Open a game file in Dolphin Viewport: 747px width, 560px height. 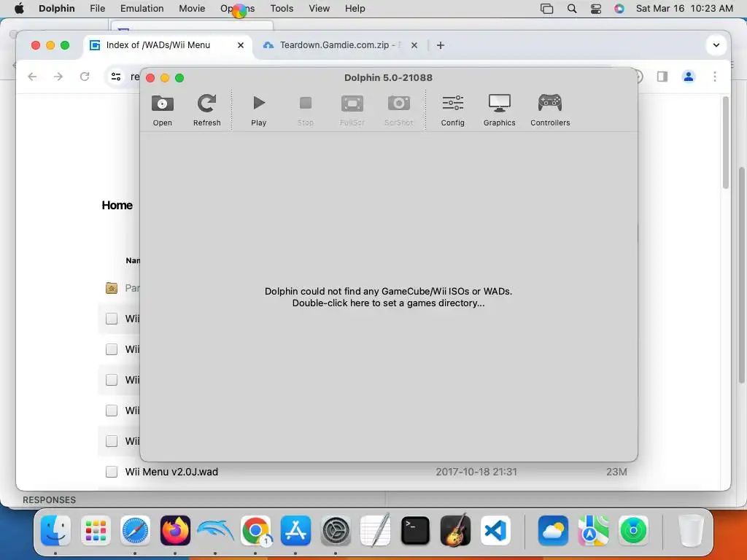163,110
